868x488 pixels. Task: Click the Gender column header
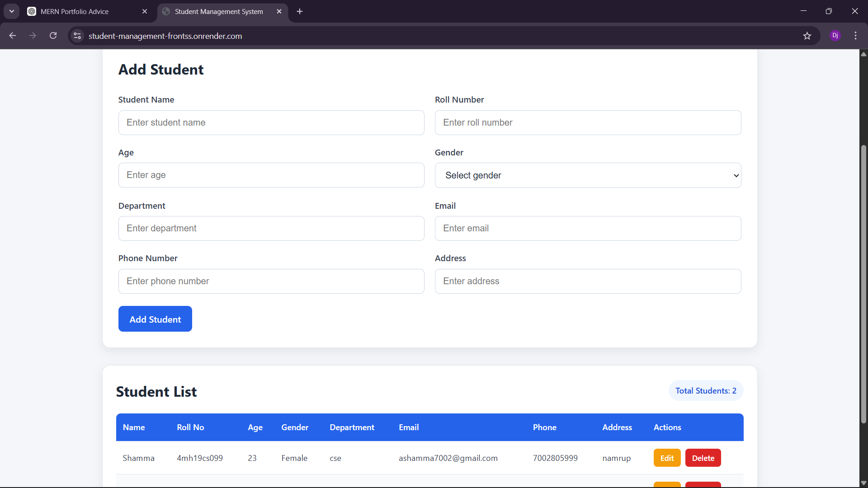(x=295, y=427)
